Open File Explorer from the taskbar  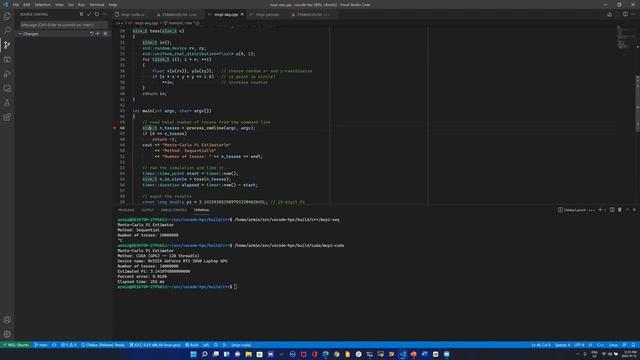click(x=249, y=354)
